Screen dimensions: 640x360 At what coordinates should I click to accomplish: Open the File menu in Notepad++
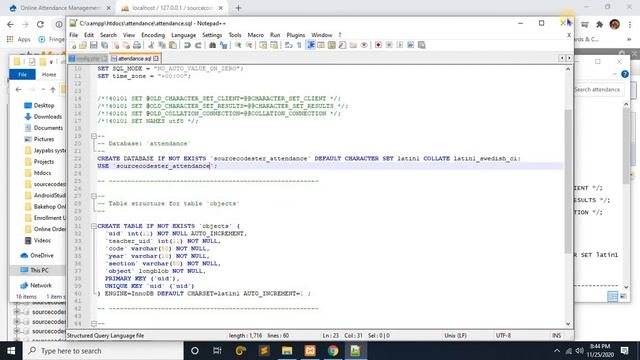pos(73,35)
